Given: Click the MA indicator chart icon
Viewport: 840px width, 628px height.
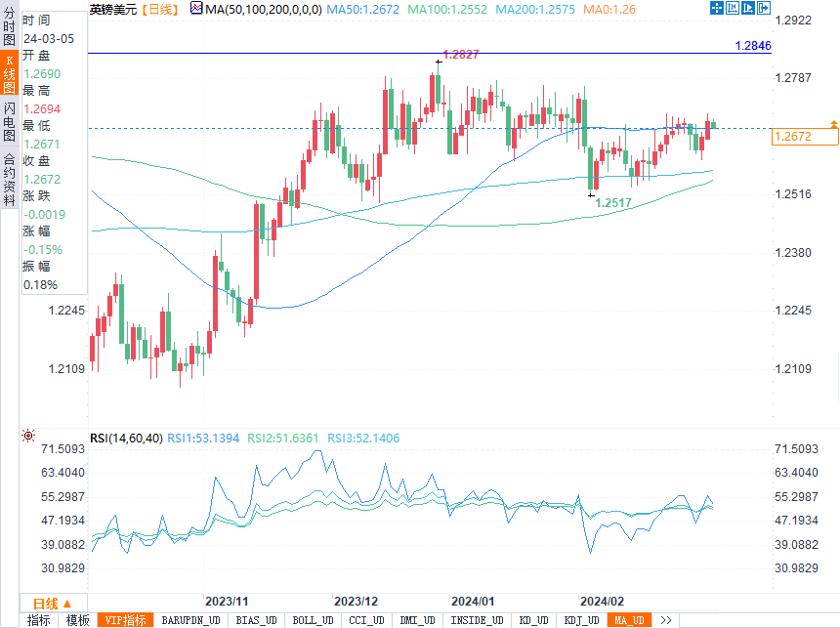Looking at the screenshot, I should [196, 9].
